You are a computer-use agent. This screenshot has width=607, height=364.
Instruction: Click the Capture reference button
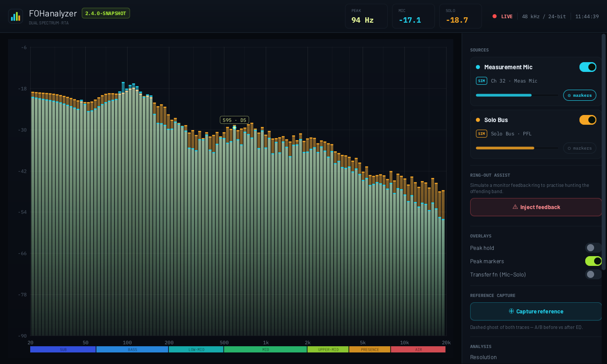tap(536, 311)
